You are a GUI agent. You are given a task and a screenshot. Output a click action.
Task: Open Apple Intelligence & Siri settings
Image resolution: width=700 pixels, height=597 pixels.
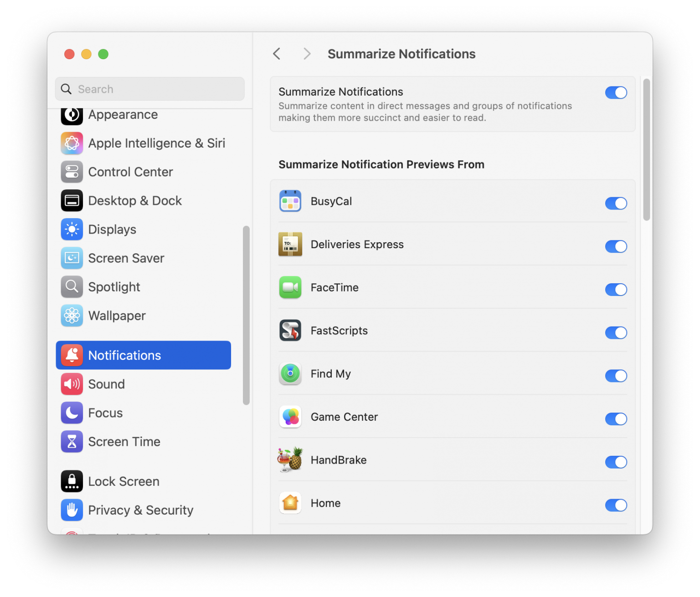click(x=156, y=143)
